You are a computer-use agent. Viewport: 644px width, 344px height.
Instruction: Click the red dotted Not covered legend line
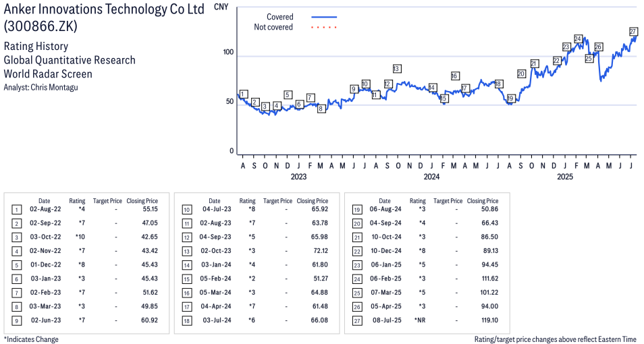click(x=324, y=27)
